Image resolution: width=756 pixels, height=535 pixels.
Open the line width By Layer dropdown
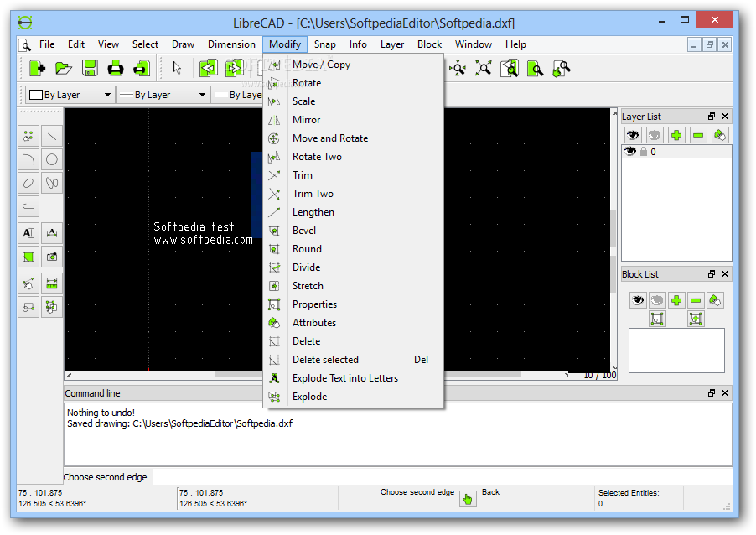point(163,95)
